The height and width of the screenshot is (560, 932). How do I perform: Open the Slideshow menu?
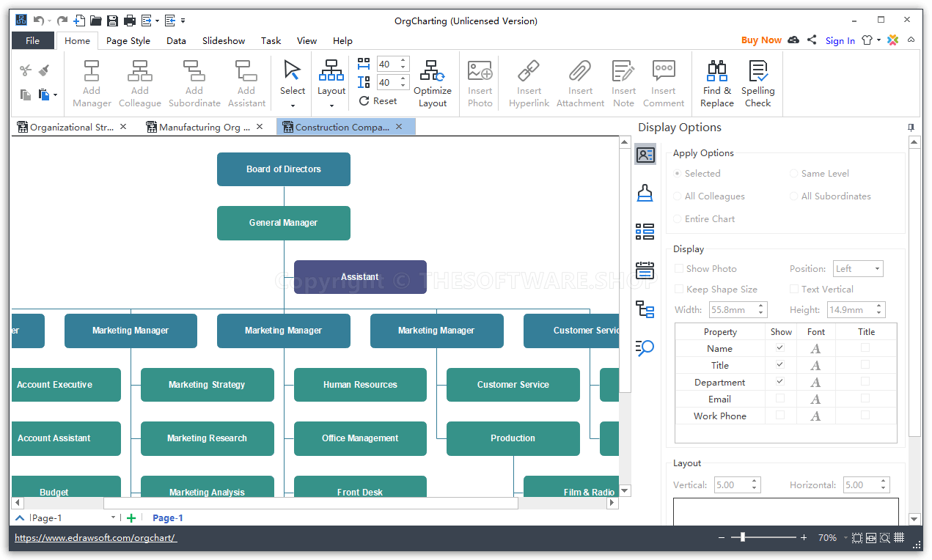223,40
